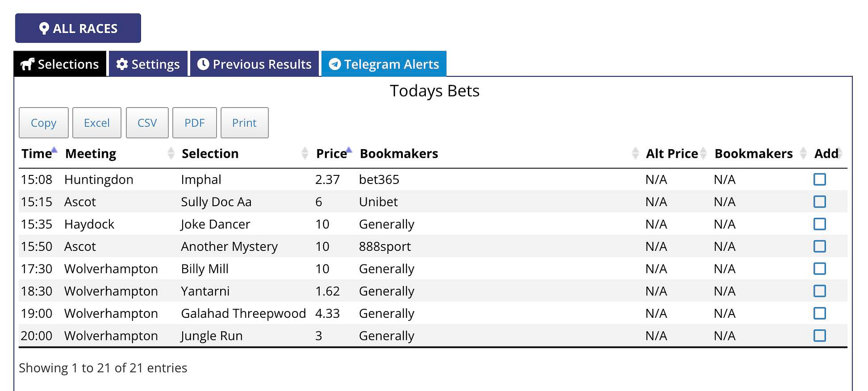
Task: Tick the Add checkbox for Imphal
Action: [820, 179]
